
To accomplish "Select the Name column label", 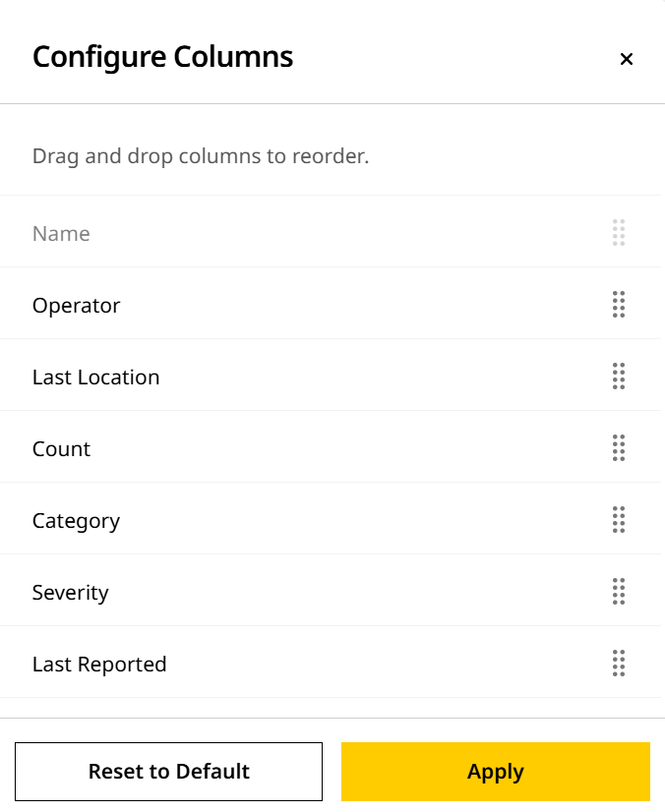I will click(61, 234).
